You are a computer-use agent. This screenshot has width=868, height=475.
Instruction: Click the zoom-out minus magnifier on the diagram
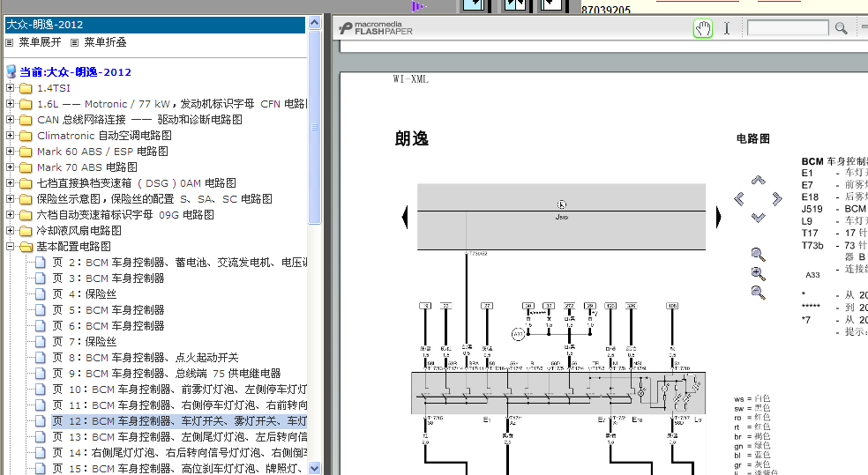(x=758, y=293)
